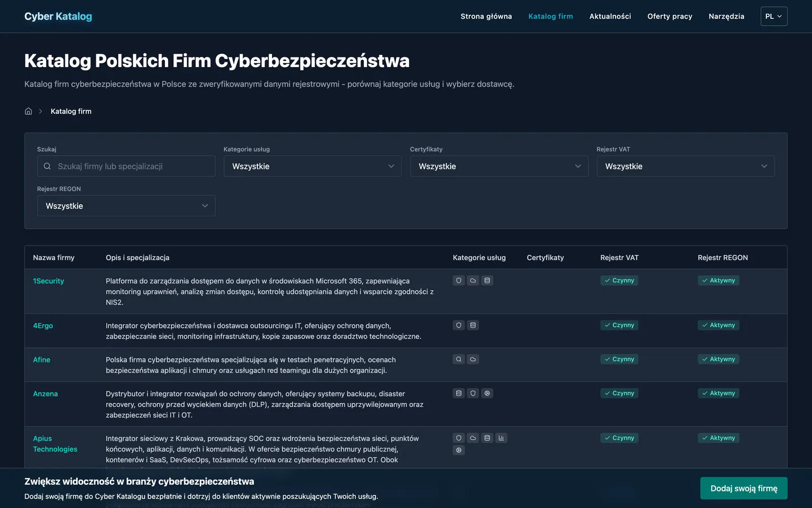Click the cloud category icon in Afine row
The height and width of the screenshot is (508, 812).
(x=473, y=359)
